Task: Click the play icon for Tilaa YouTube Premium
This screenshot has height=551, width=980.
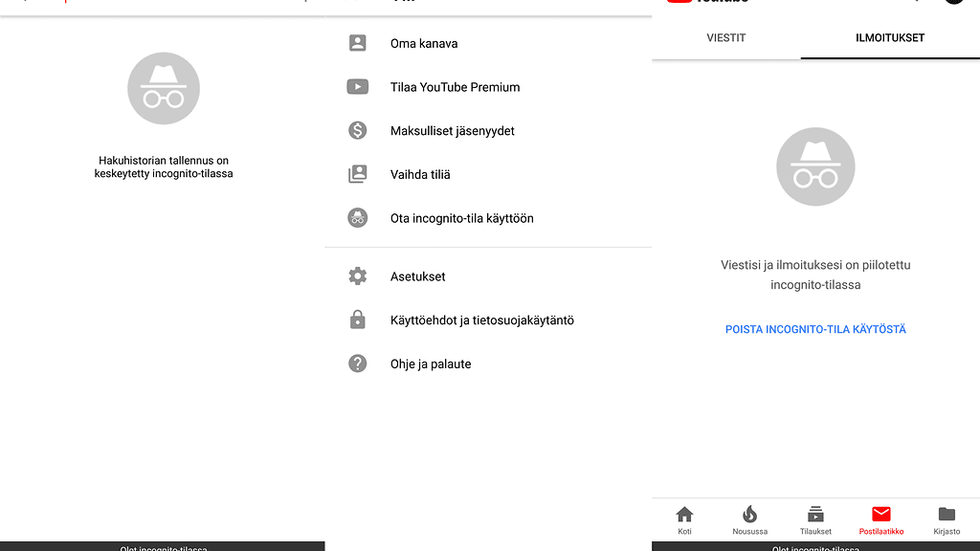Action: (x=358, y=87)
